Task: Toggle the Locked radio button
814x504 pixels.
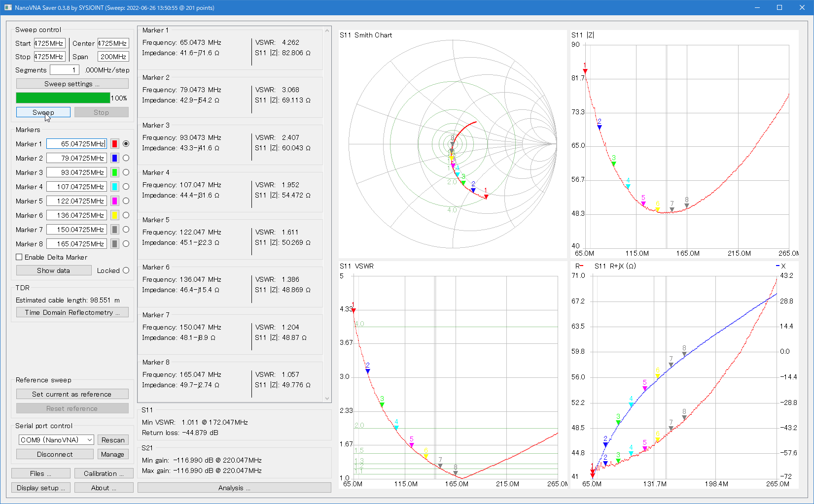Action: 126,270
